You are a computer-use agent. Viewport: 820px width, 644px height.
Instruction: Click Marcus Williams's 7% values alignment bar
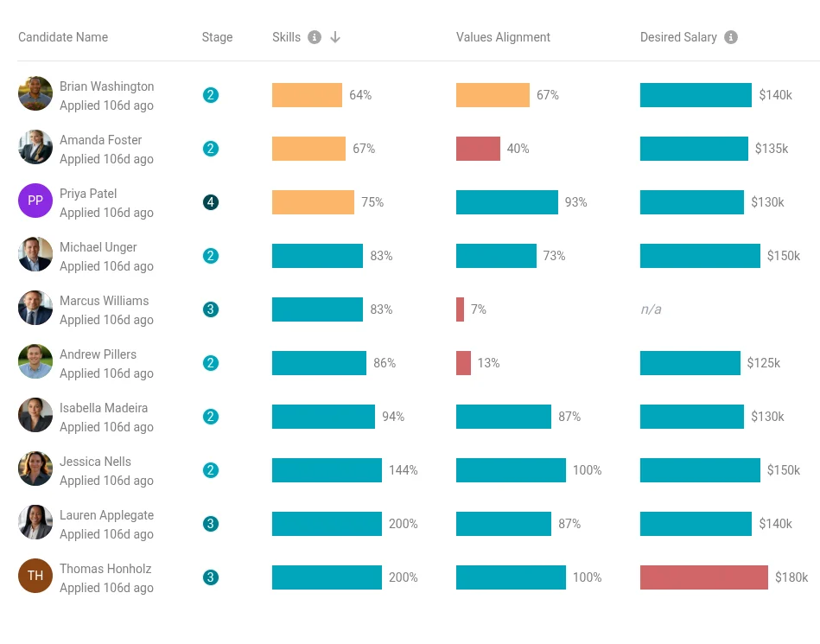[461, 309]
